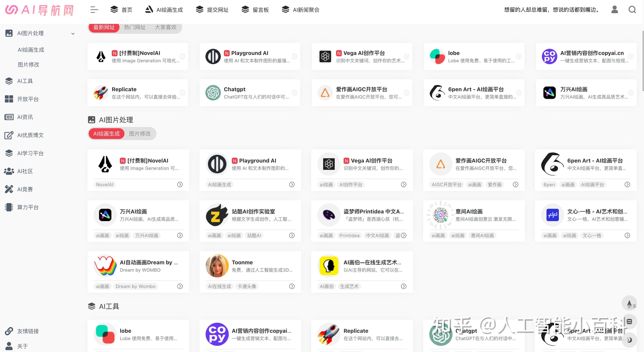Screen dimensions: 644x352
Task: Select 图片修改 in the sidebar submenu
Action: click(x=29, y=65)
